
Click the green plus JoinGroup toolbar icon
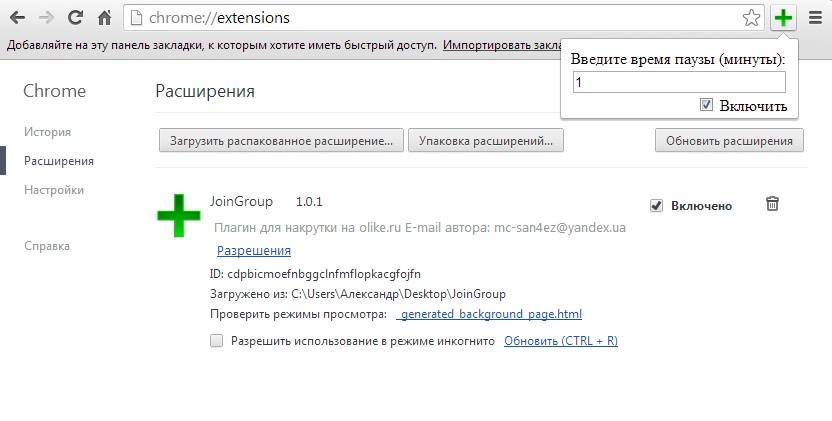point(783,17)
